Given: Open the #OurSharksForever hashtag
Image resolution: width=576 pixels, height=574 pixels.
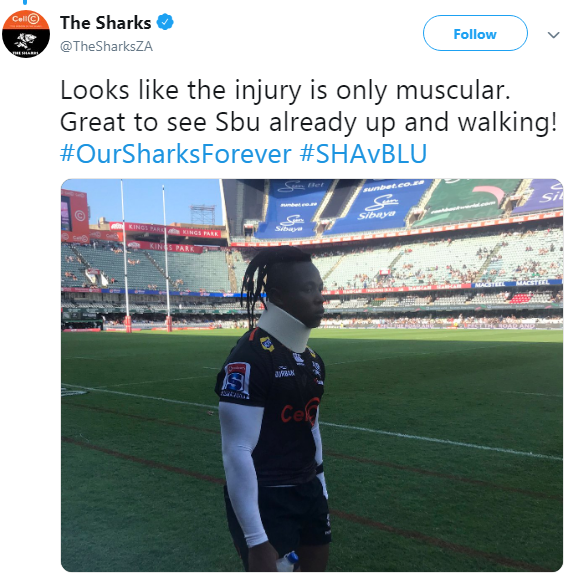Looking at the screenshot, I should (x=176, y=154).
